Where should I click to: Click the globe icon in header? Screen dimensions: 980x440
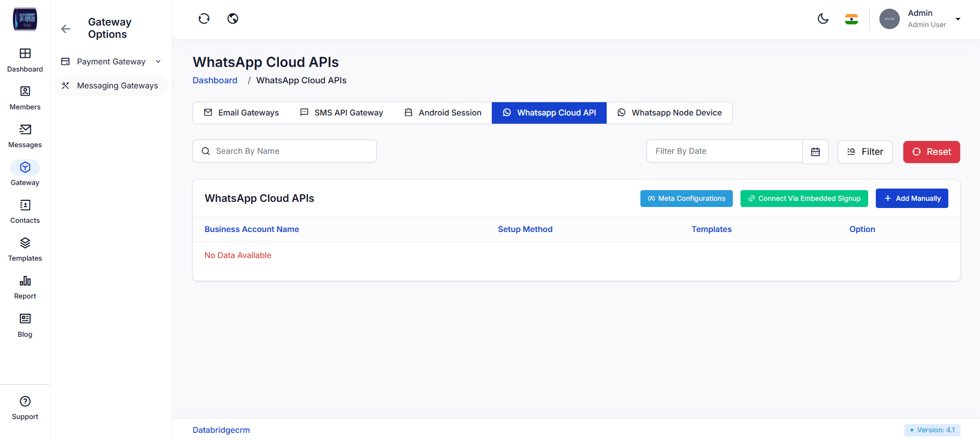(233, 19)
